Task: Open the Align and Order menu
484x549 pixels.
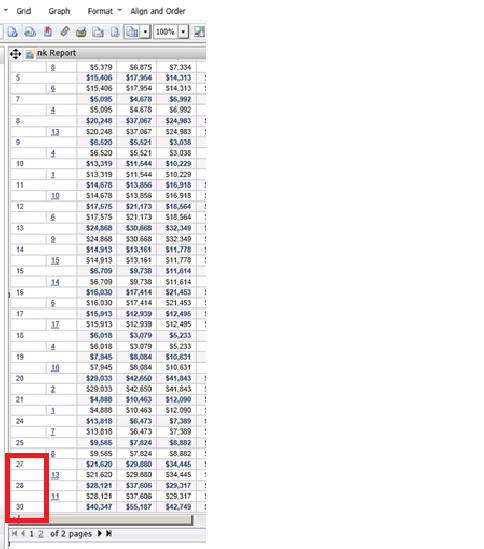Action: [x=158, y=11]
